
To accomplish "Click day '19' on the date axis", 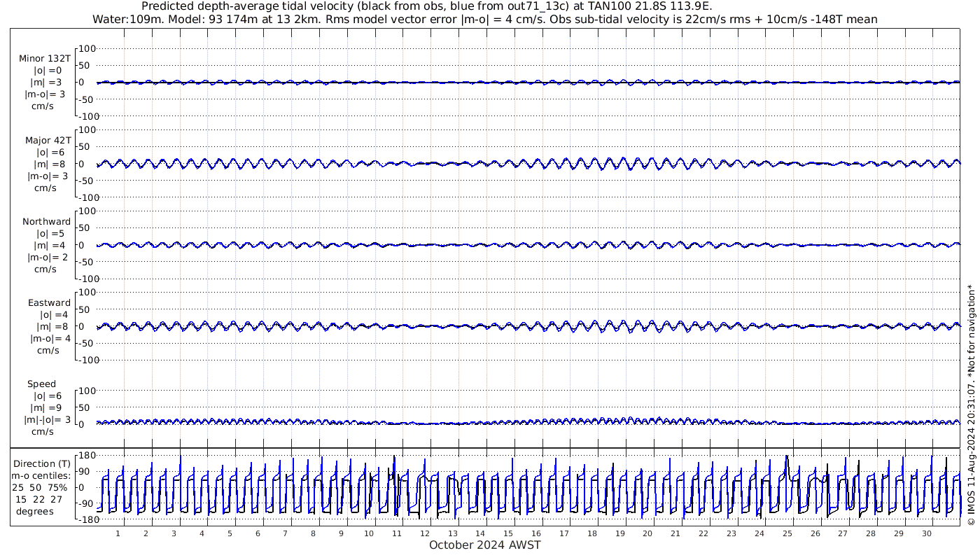I will 620,533.
